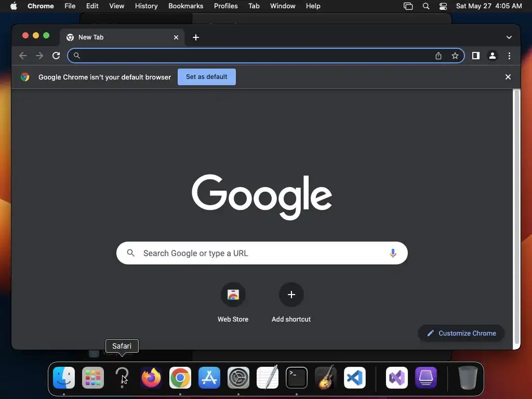Open the Apple menu

coord(14,6)
